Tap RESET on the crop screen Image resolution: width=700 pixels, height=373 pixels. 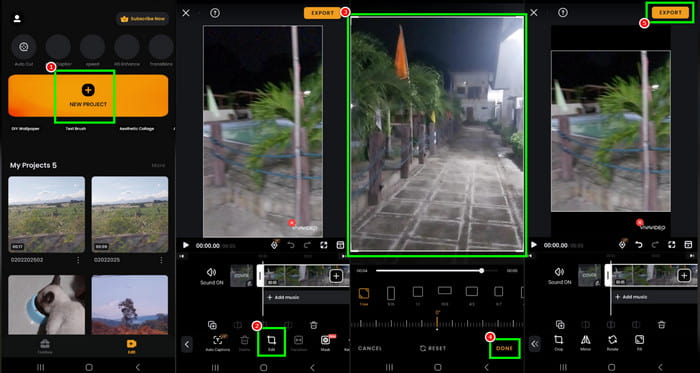[x=433, y=348]
